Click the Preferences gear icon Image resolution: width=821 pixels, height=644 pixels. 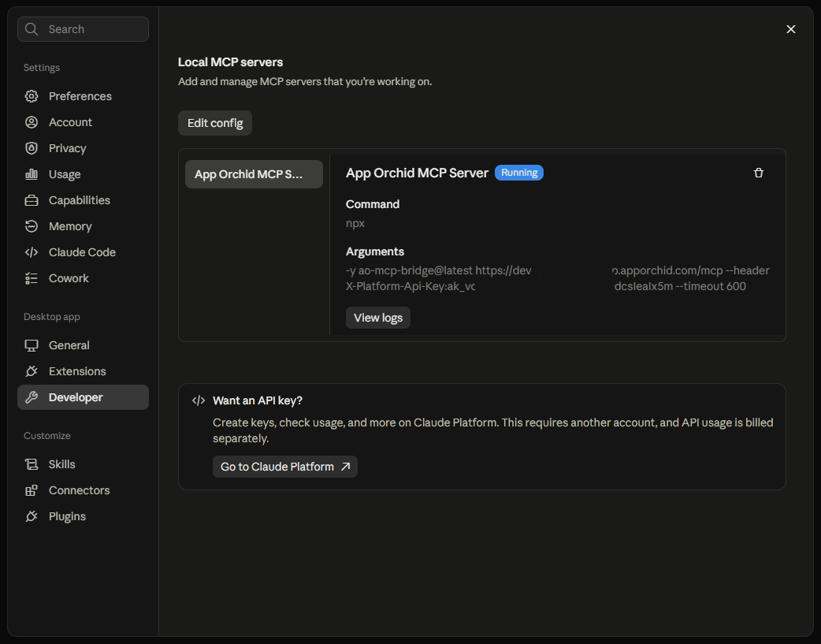click(32, 96)
